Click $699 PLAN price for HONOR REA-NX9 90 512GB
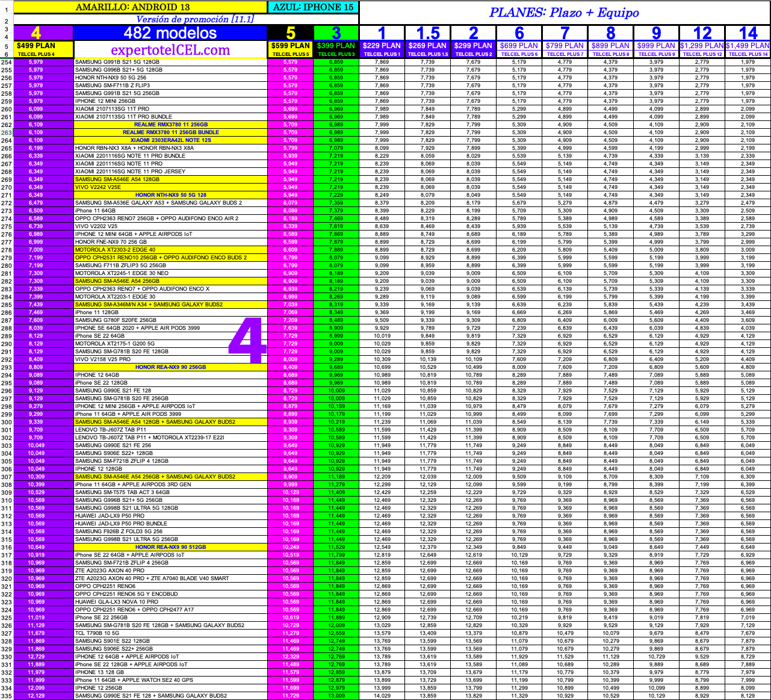Screen dimensions: 771x700 519,547
